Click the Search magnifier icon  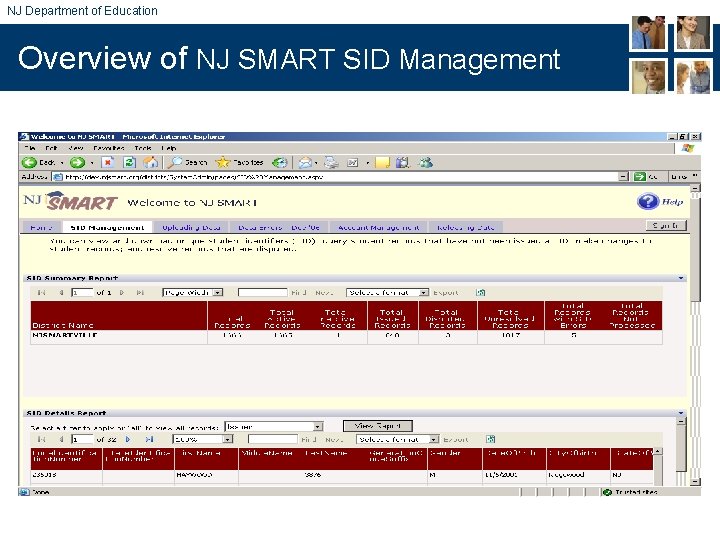174,162
